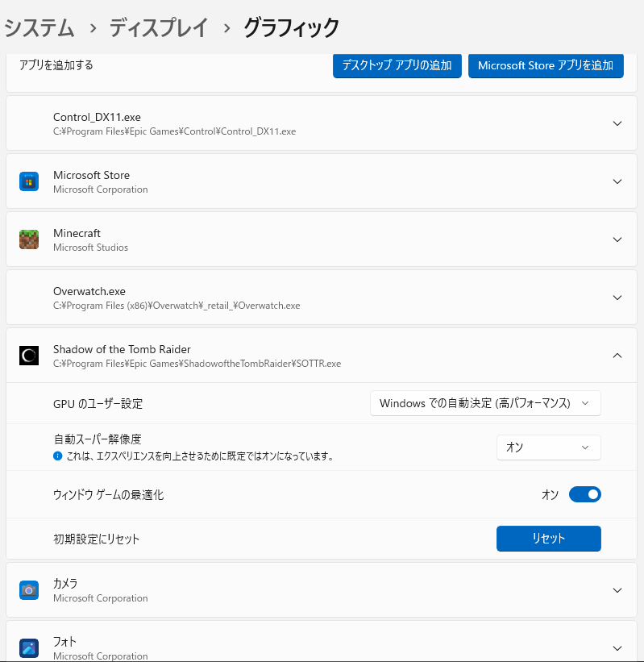Expand the Overwatch.exe entry chevron
644x662 pixels.
617,298
